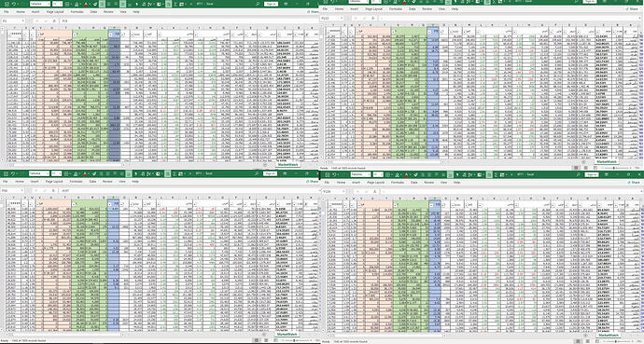
Task: Click Undo icon in top-left Excel window
Action: click(x=14, y=4)
